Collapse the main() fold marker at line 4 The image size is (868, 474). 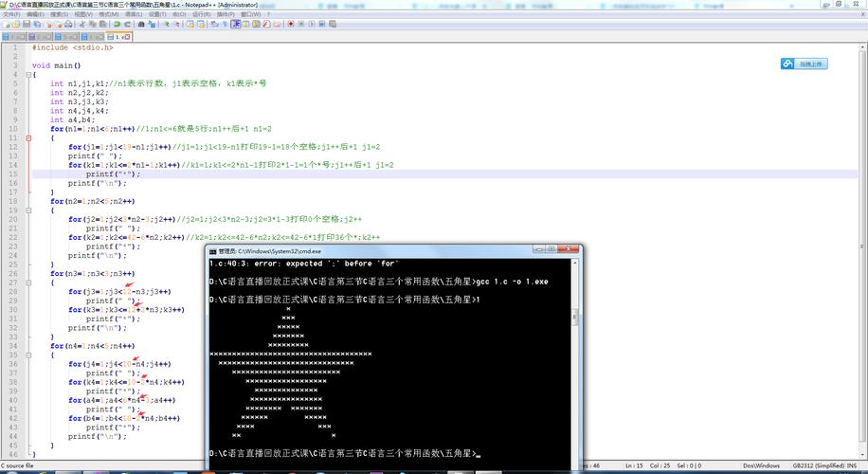28,75
